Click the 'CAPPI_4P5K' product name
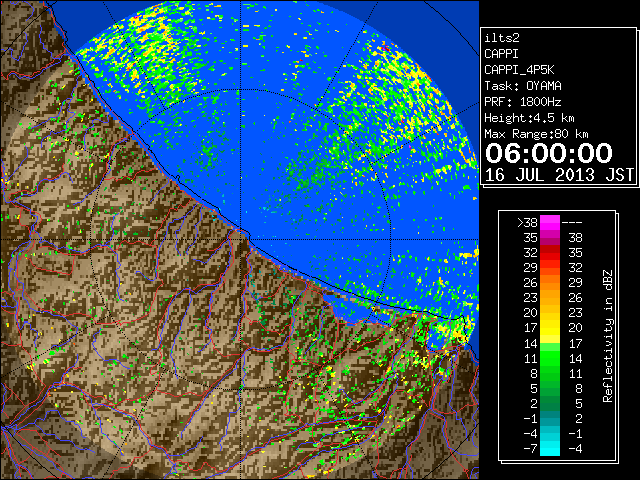The image size is (640, 480). click(519, 70)
